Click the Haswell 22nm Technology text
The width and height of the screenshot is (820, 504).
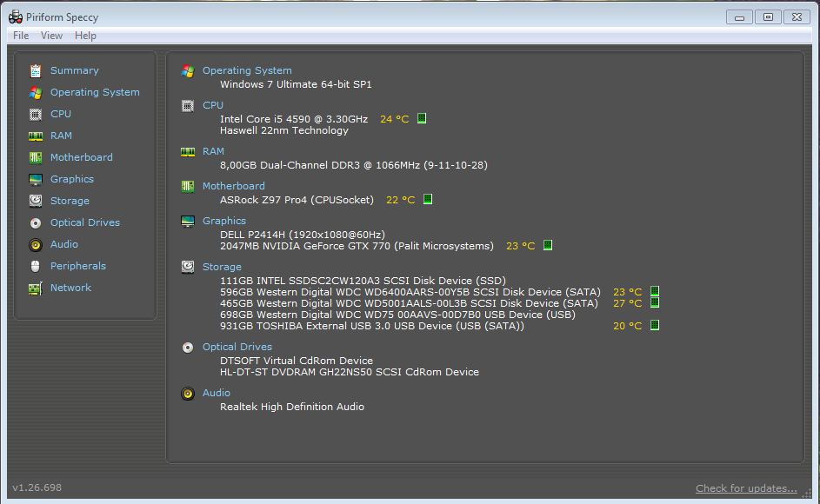[284, 130]
